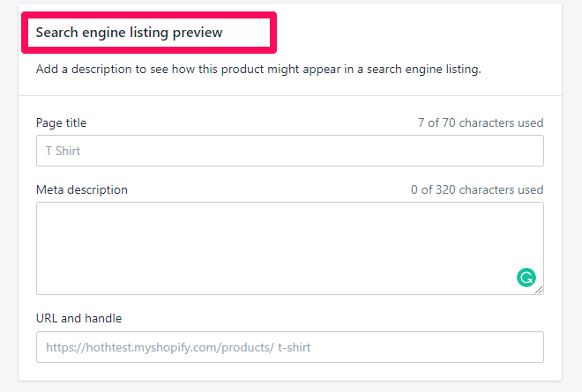Click the word 'preview' in the highlighted heading

[x=198, y=33]
